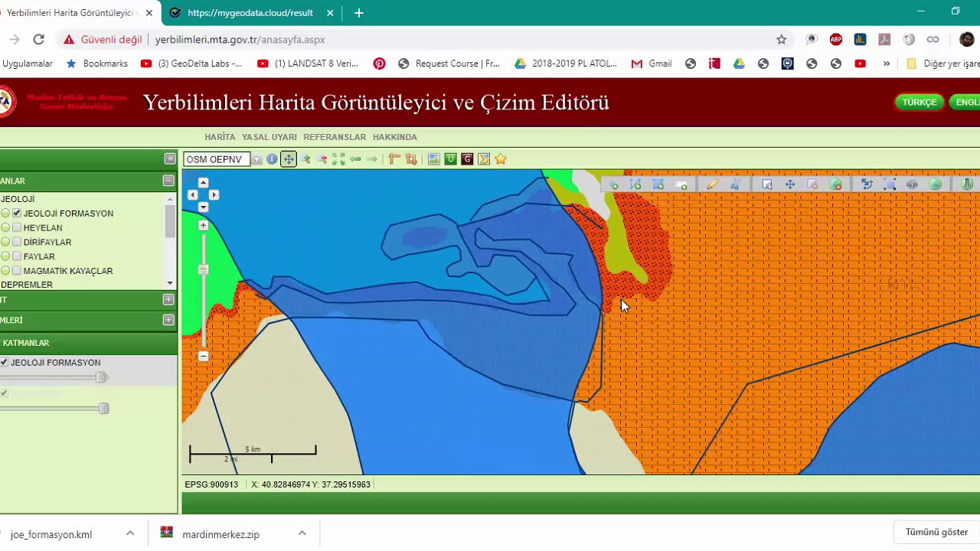Go to previous map view green arrow

355,159
